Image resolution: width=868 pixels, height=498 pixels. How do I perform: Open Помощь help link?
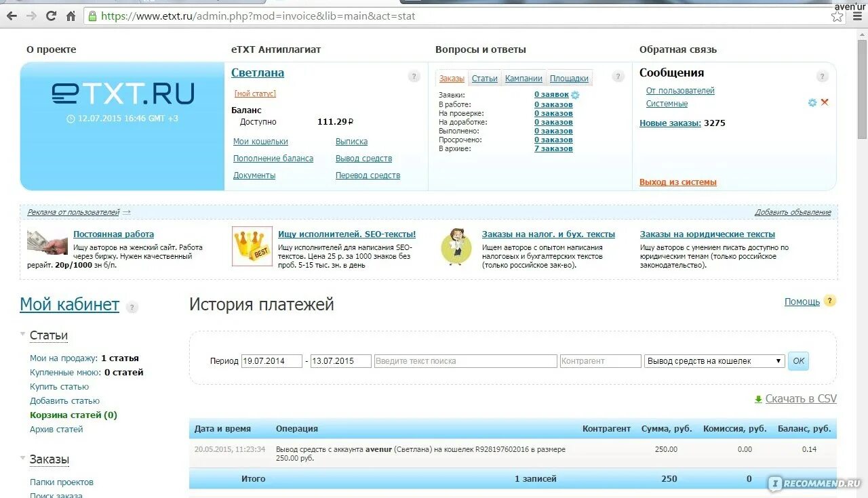(x=802, y=302)
